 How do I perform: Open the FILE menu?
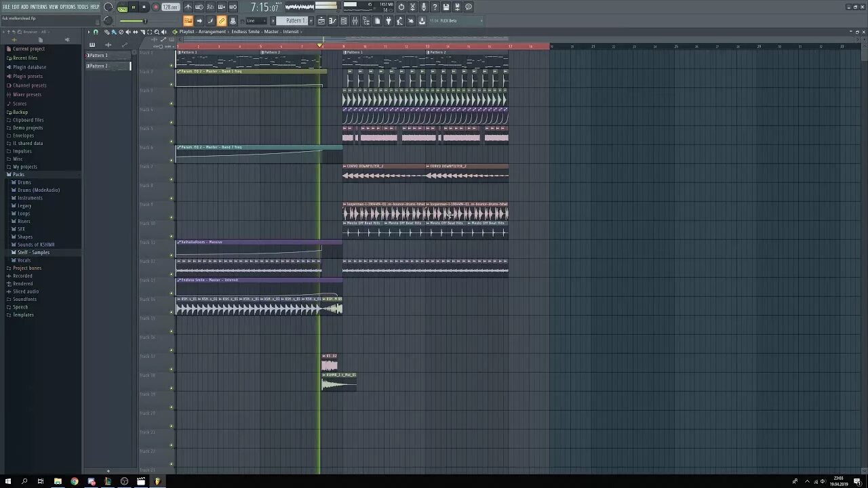click(x=6, y=7)
